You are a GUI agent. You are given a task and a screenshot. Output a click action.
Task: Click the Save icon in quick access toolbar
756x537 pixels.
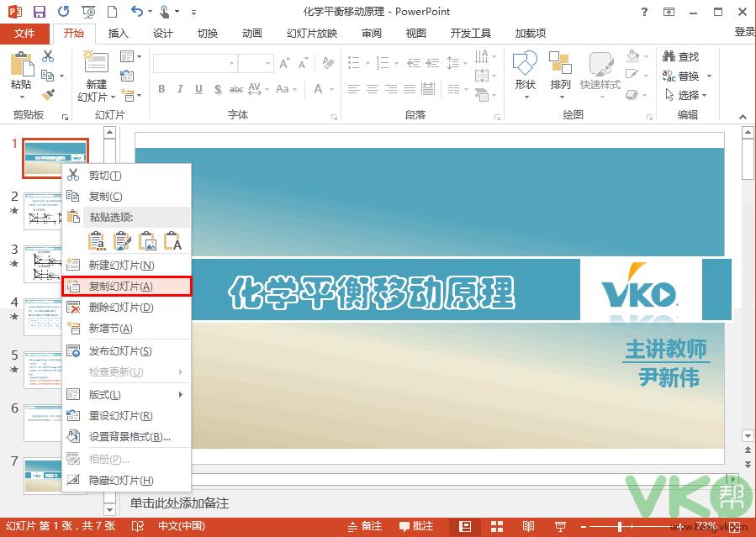pyautogui.click(x=40, y=12)
